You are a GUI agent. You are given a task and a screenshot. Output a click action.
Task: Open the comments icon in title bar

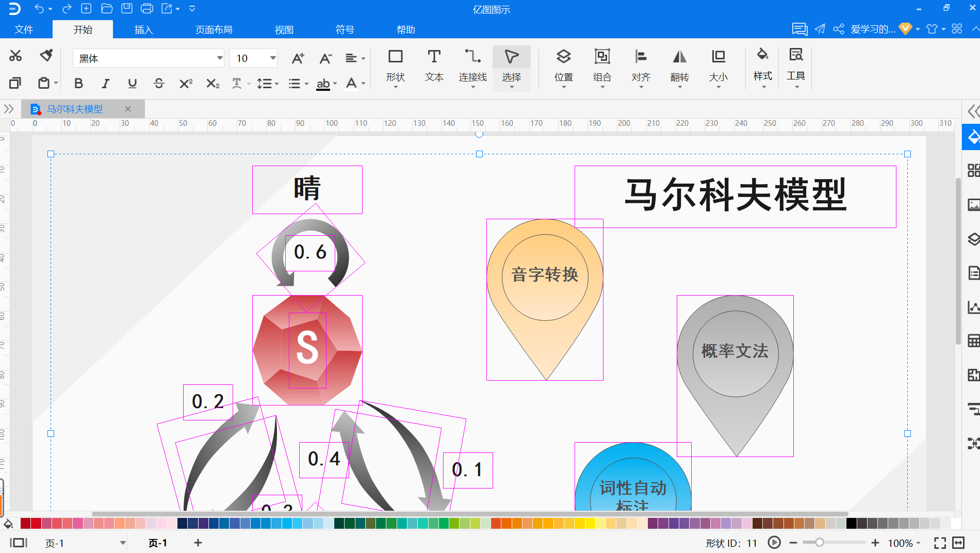pyautogui.click(x=799, y=29)
